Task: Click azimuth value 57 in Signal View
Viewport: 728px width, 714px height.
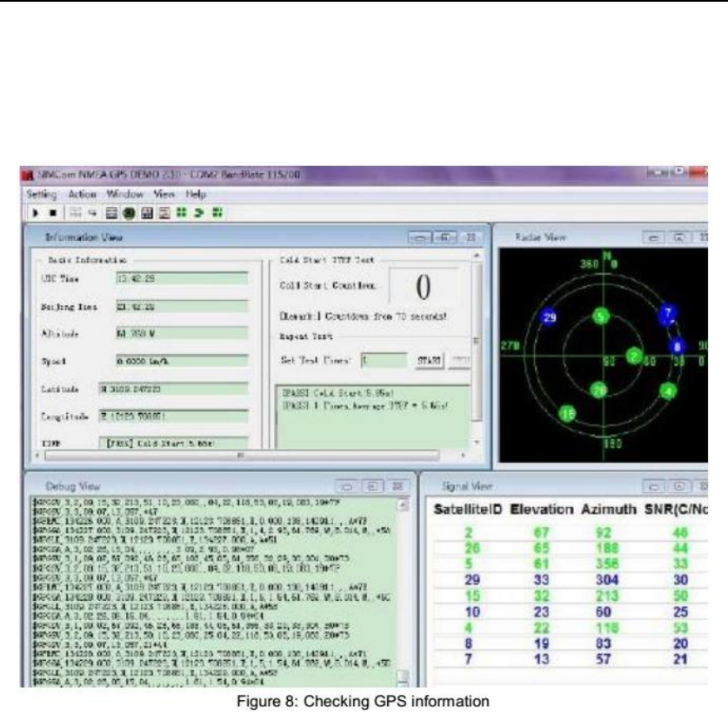Action: point(603,658)
